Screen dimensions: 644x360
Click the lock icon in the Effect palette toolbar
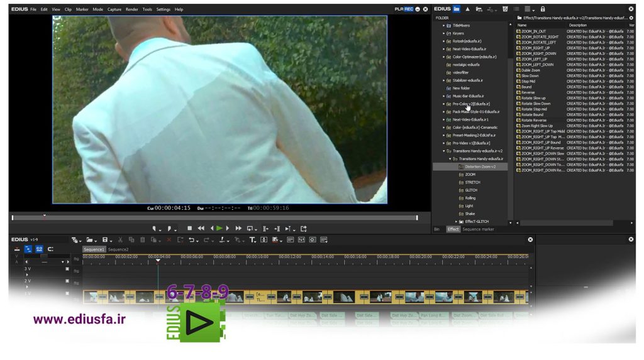543,9
